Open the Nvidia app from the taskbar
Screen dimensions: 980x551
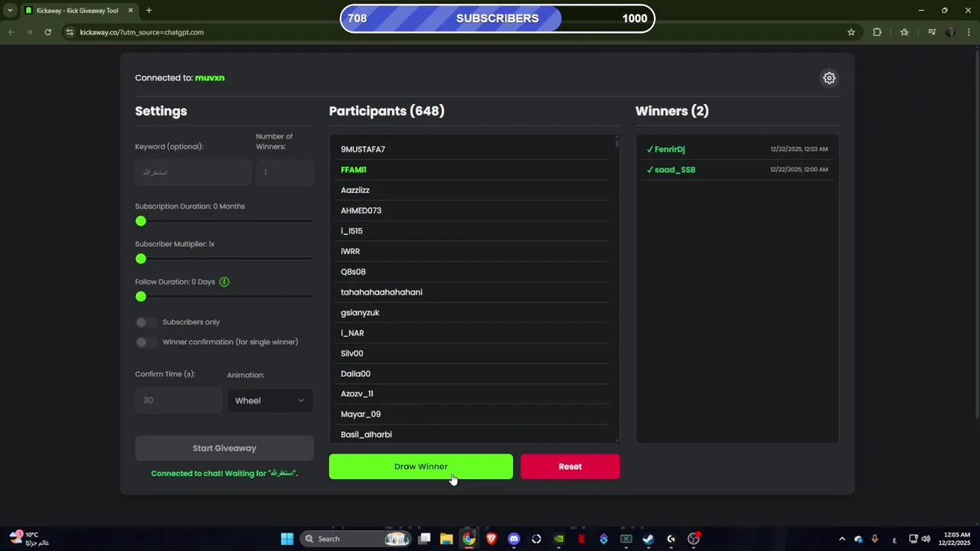point(559,539)
